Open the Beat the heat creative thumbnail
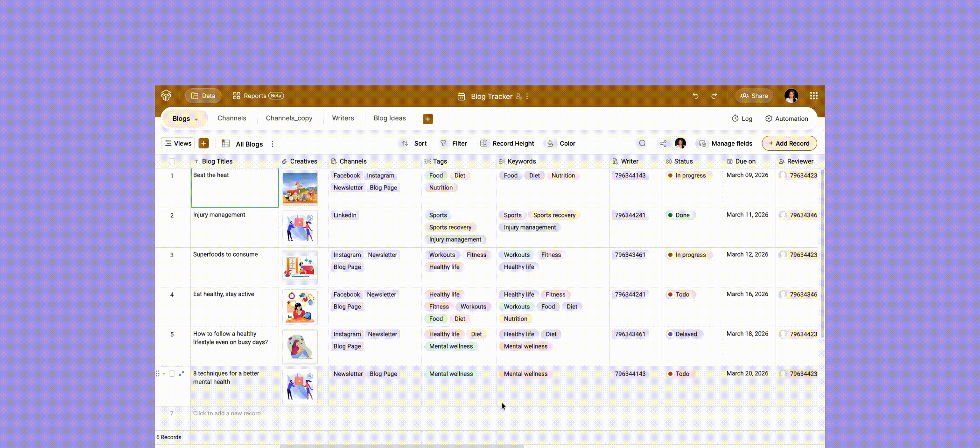This screenshot has width=980, height=448. [x=300, y=188]
